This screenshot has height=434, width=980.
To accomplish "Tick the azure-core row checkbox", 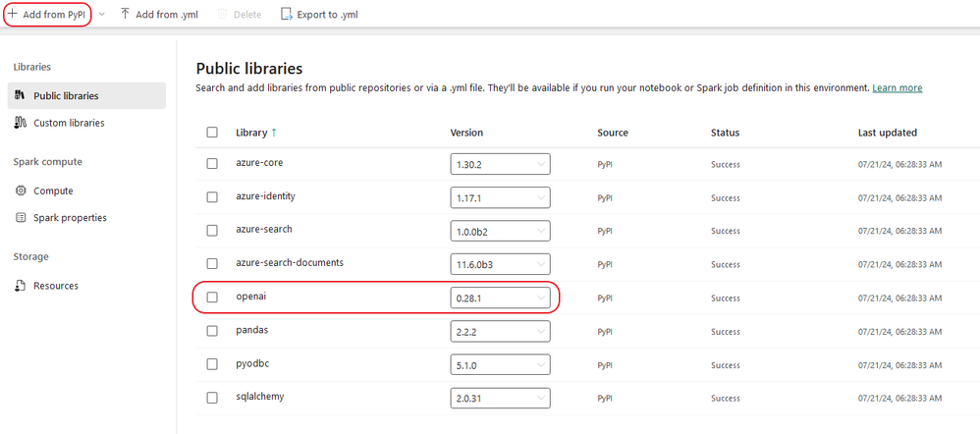I will click(212, 164).
